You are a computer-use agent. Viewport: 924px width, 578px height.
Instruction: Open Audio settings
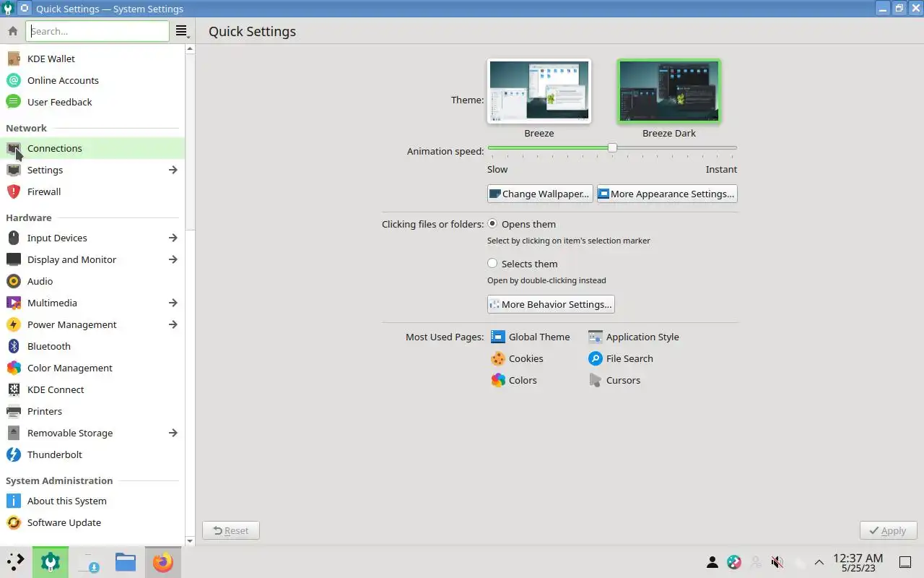[92, 281]
